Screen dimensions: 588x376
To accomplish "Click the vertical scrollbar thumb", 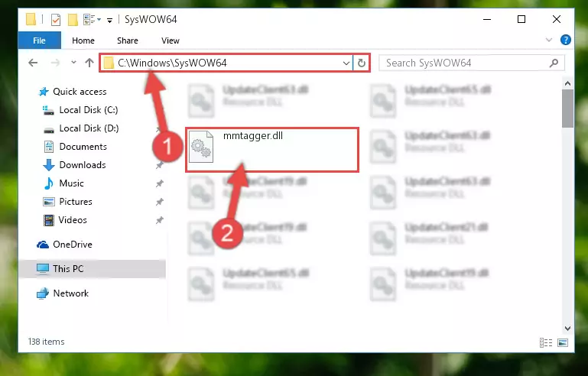I will (x=568, y=109).
